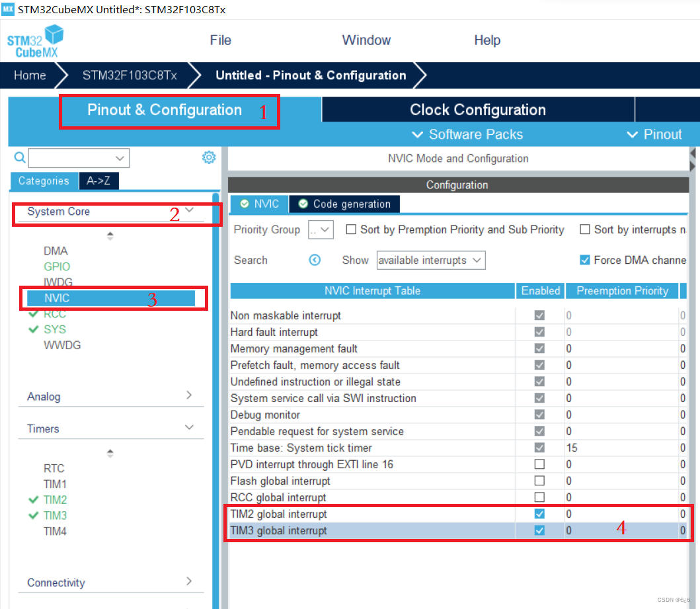This screenshot has width=700, height=609.
Task: Toggle TIM2 global interrupt enabled checkbox
Action: [x=539, y=514]
